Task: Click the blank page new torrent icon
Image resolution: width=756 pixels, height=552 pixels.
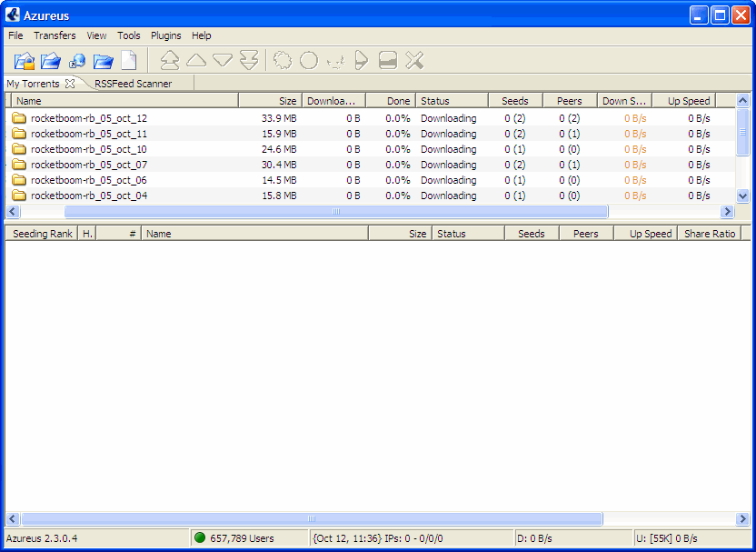Action: point(129,60)
